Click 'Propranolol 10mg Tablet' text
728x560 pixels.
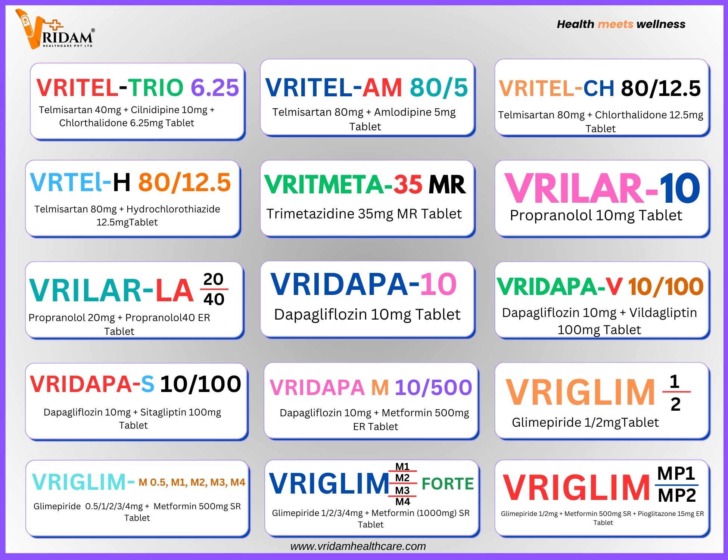596,215
